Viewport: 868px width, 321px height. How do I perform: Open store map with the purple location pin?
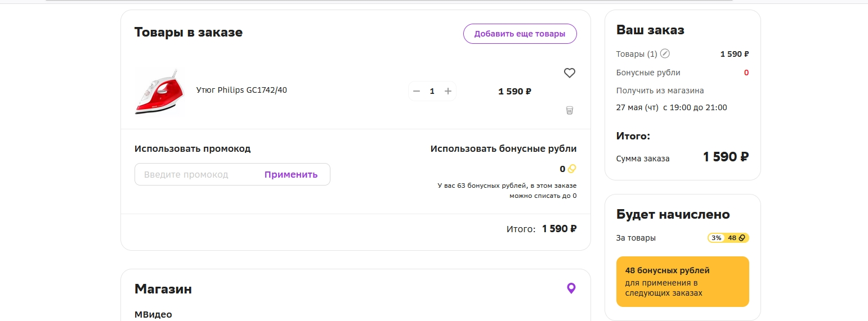pyautogui.click(x=571, y=288)
